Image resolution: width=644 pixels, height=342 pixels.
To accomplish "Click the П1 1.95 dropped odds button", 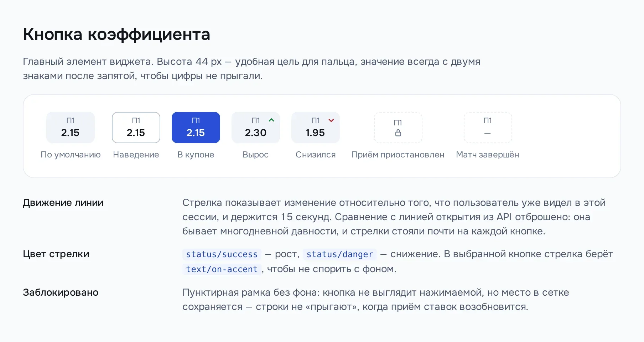I will [316, 128].
